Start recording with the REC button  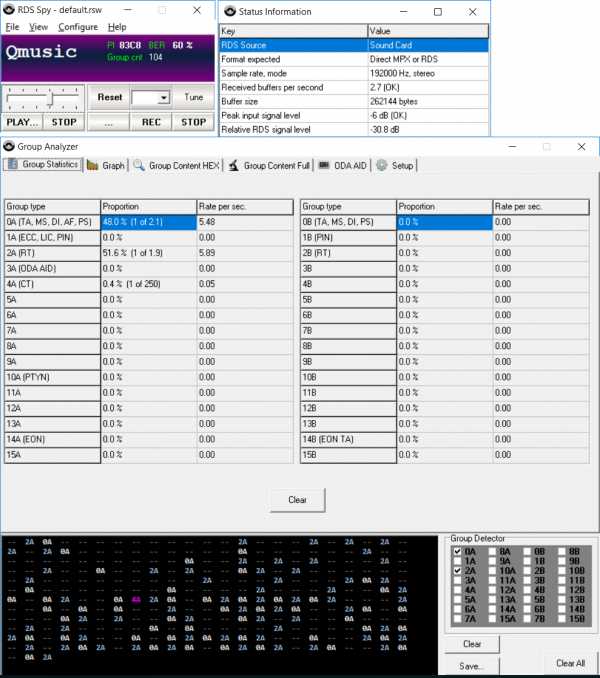point(151,122)
